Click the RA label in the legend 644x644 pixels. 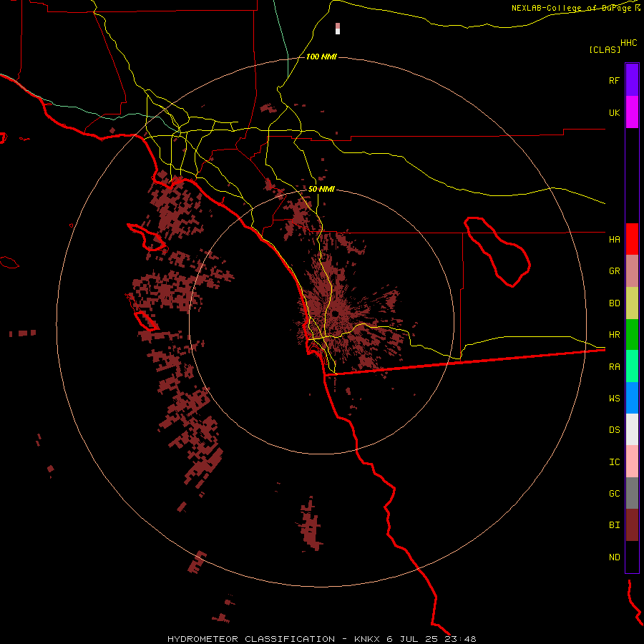click(x=614, y=367)
